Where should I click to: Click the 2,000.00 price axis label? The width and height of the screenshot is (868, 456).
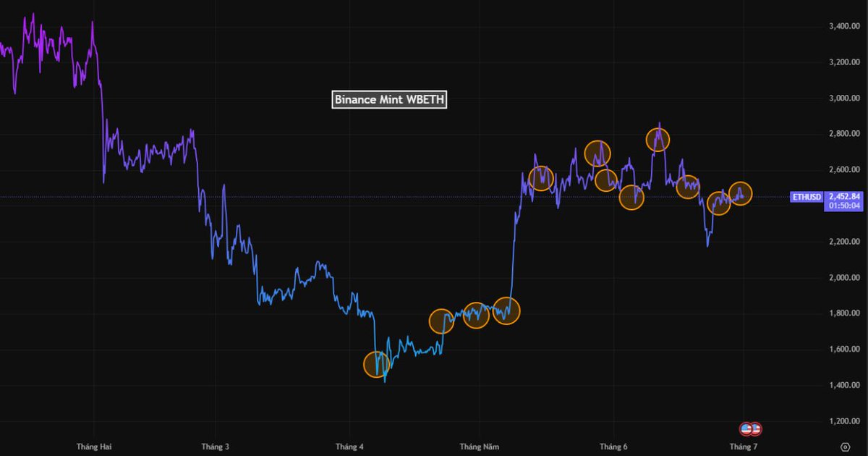coord(843,278)
